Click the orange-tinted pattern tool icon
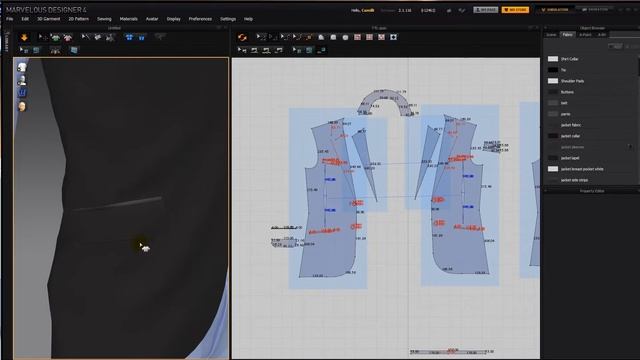This screenshot has height=360, width=640. 309,37
